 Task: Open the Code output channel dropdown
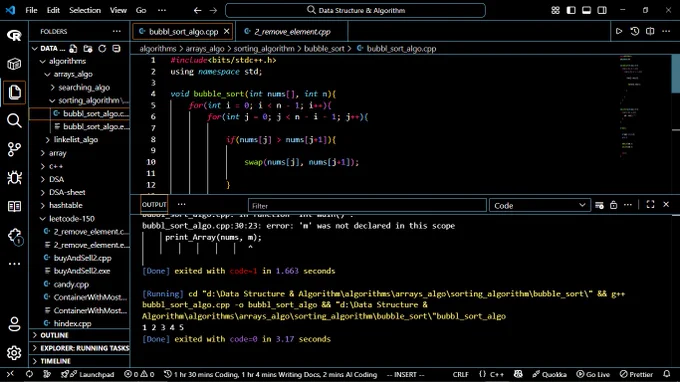tap(539, 206)
